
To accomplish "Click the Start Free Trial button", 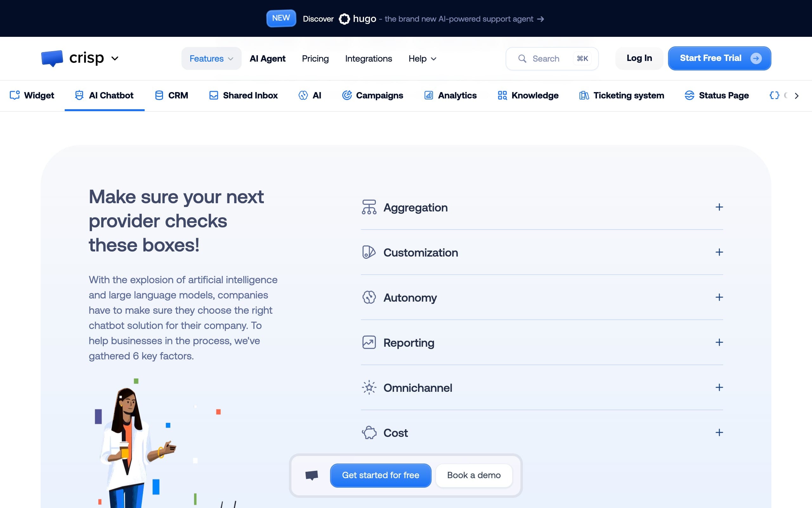I will point(719,58).
